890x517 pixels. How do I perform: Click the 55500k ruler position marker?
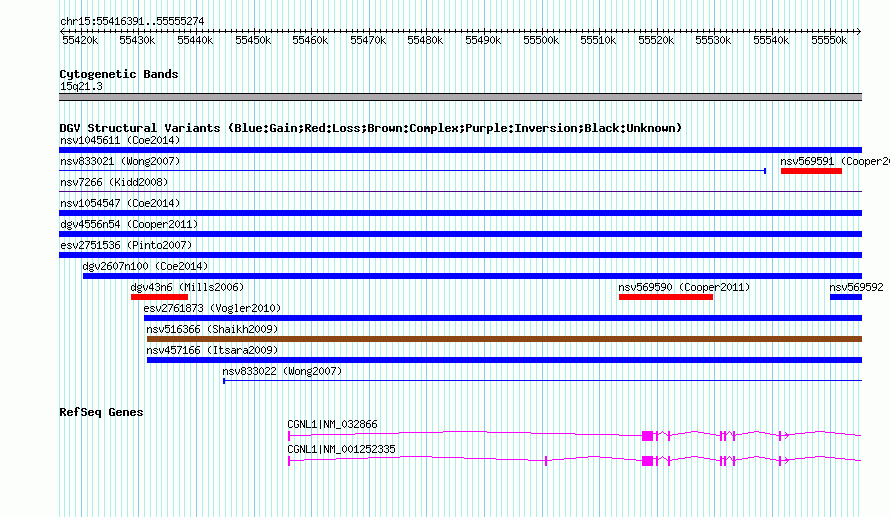click(540, 40)
